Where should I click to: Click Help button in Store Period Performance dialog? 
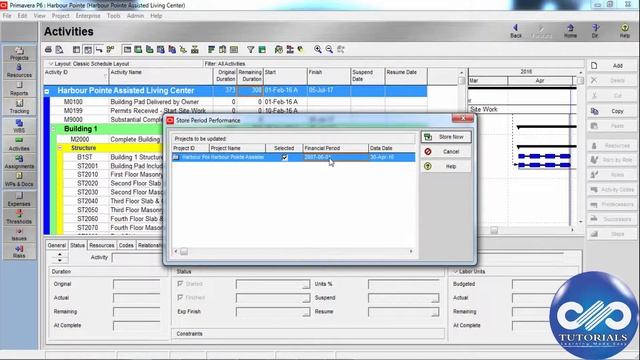(446, 167)
